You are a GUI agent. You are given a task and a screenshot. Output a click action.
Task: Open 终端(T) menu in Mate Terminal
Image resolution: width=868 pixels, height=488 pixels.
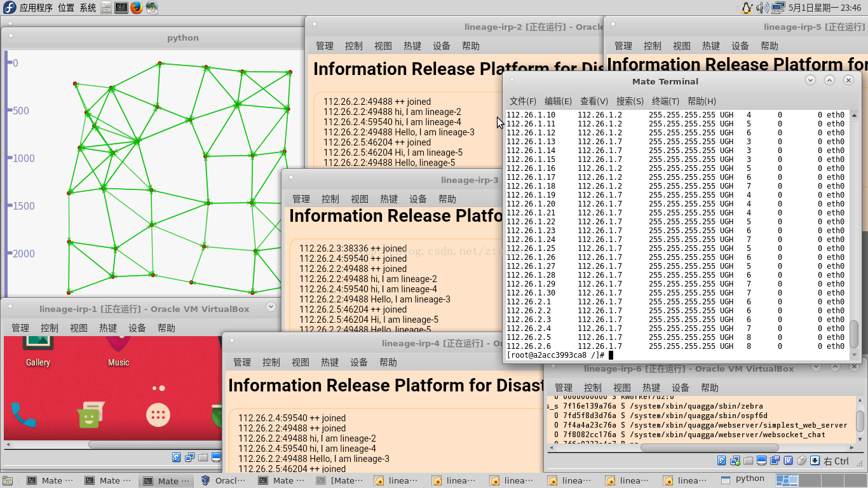pos(665,101)
